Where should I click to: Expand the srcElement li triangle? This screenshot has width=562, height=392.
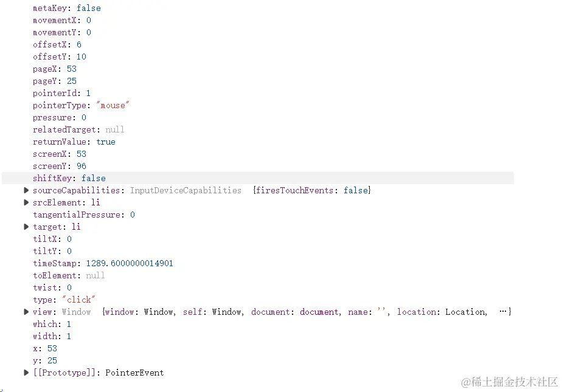[26, 202]
